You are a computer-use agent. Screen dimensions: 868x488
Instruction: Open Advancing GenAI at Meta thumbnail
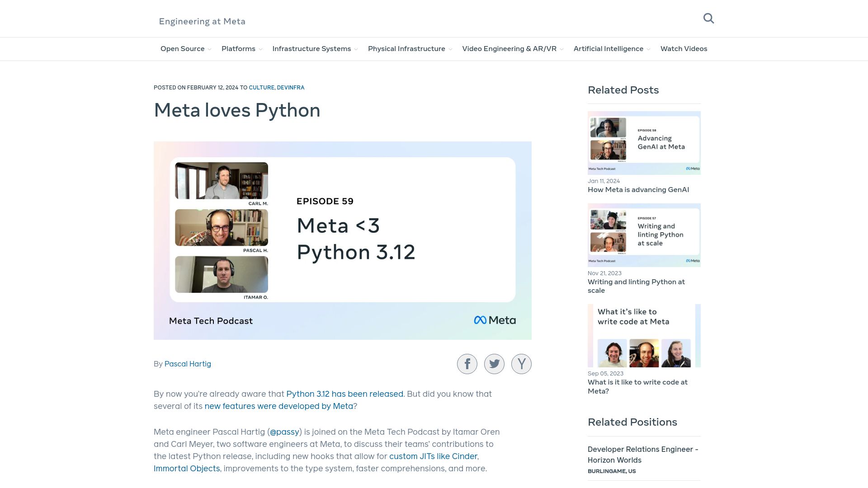(x=644, y=143)
